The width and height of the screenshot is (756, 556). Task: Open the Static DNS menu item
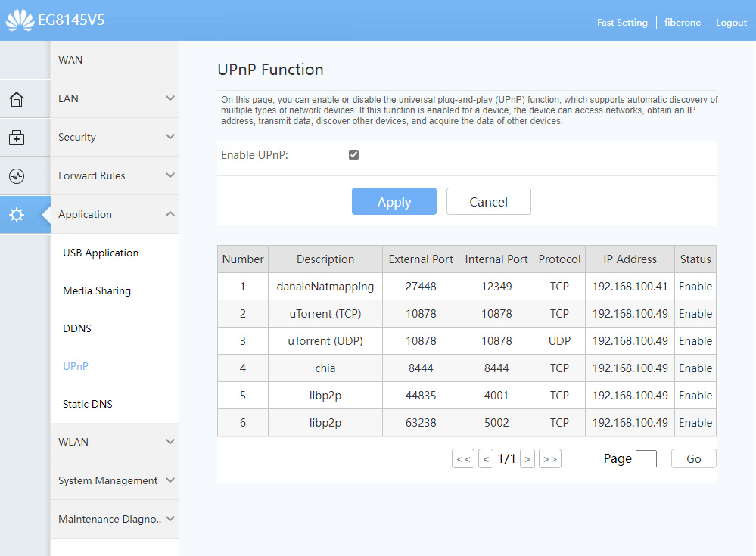point(88,404)
